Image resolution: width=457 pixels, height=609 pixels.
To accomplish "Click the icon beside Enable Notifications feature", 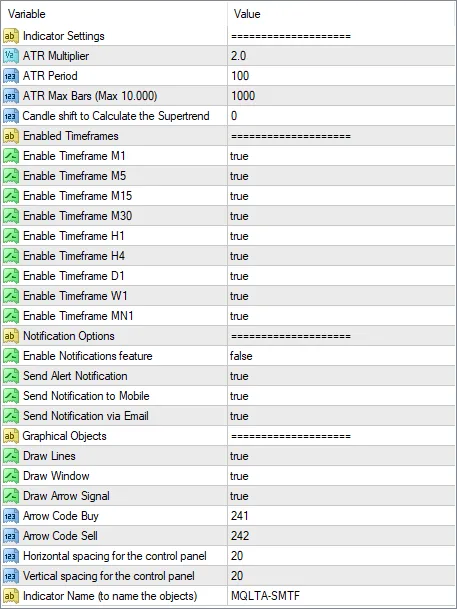I will click(x=11, y=356).
